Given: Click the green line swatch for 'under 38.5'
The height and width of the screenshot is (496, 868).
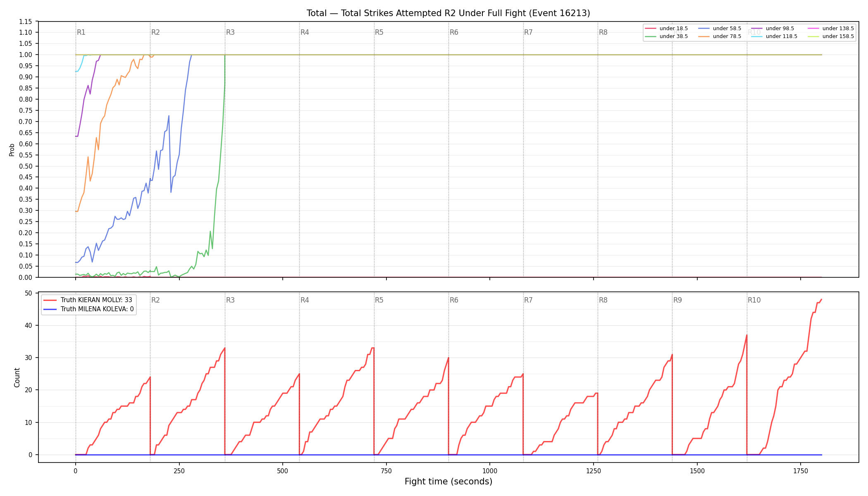Looking at the screenshot, I should point(651,36).
